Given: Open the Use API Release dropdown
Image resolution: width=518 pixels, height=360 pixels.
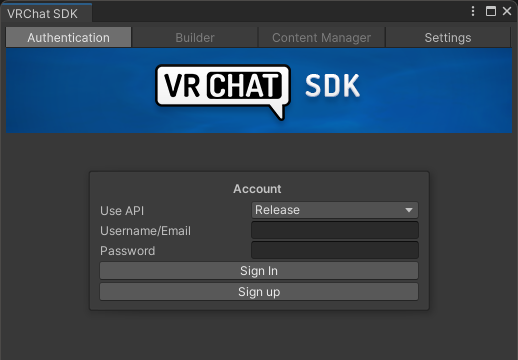Looking at the screenshot, I should tap(335, 210).
